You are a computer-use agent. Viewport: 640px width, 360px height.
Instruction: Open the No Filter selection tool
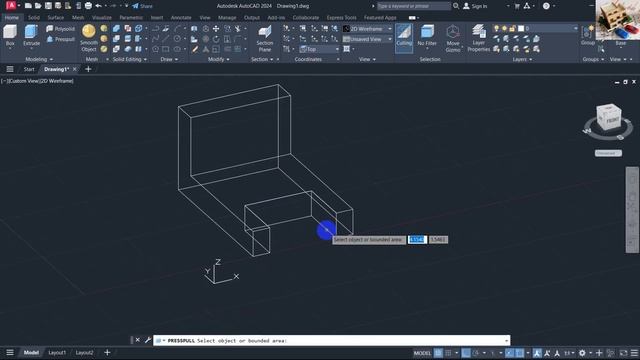pos(427,36)
